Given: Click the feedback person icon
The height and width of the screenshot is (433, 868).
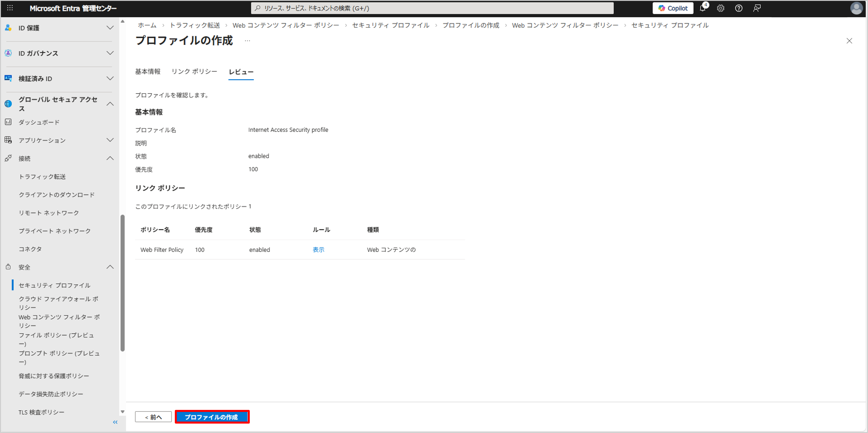Looking at the screenshot, I should pos(757,8).
